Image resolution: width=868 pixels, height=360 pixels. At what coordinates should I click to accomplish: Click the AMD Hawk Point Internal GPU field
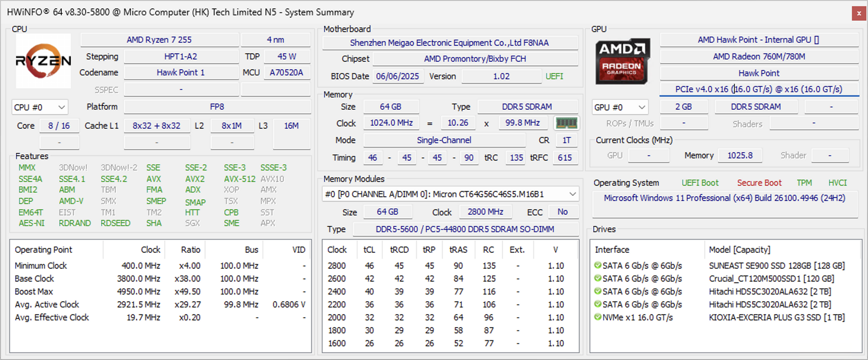(759, 40)
